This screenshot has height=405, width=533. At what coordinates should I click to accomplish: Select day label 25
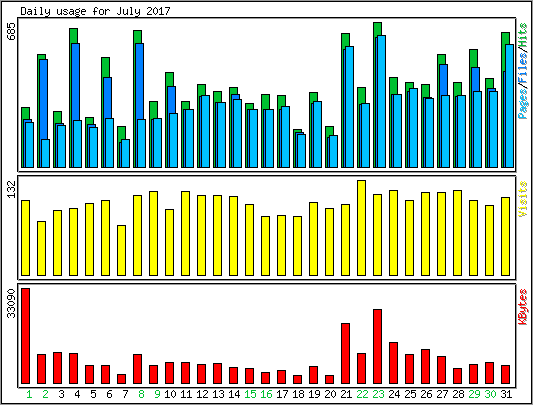410,394
